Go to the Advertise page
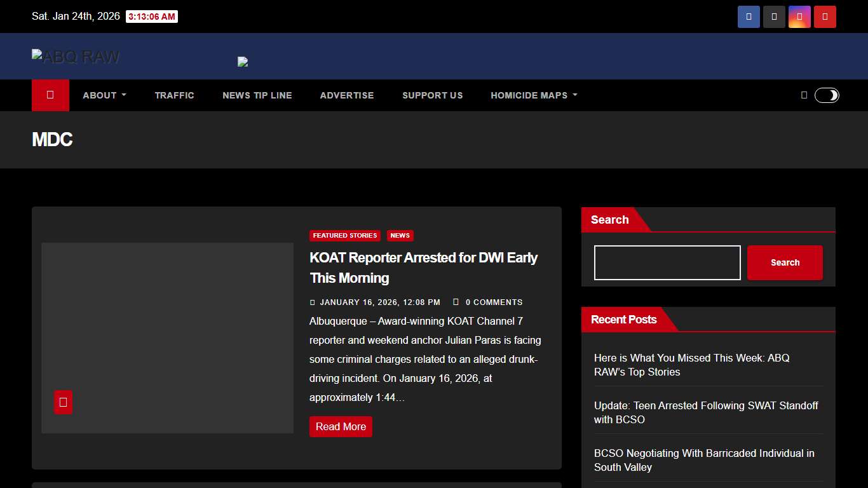The height and width of the screenshot is (488, 868). pos(347,95)
